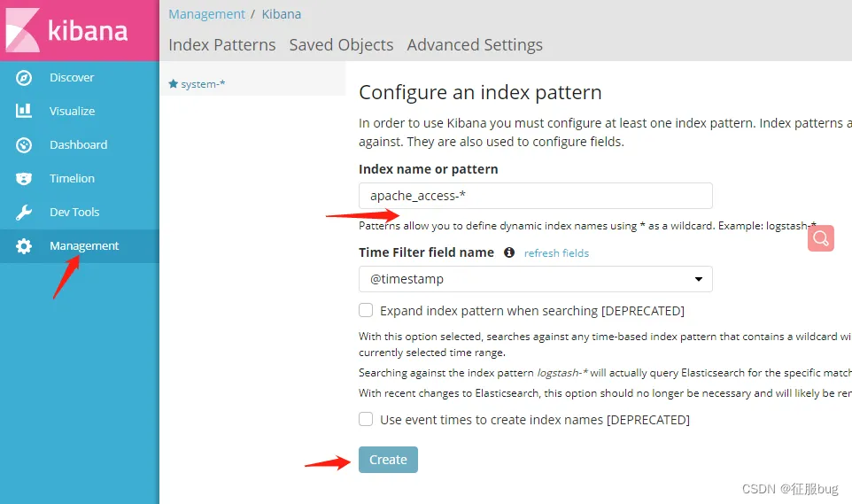This screenshot has height=504, width=852.
Task: Click the Management breadcrumb link
Action: tap(206, 14)
